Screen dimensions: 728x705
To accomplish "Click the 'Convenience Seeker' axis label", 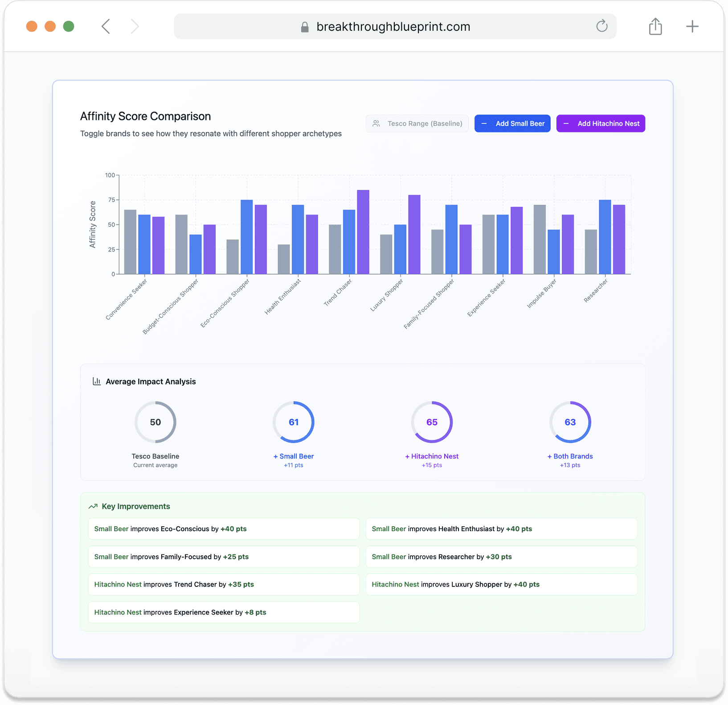I will tap(127, 299).
